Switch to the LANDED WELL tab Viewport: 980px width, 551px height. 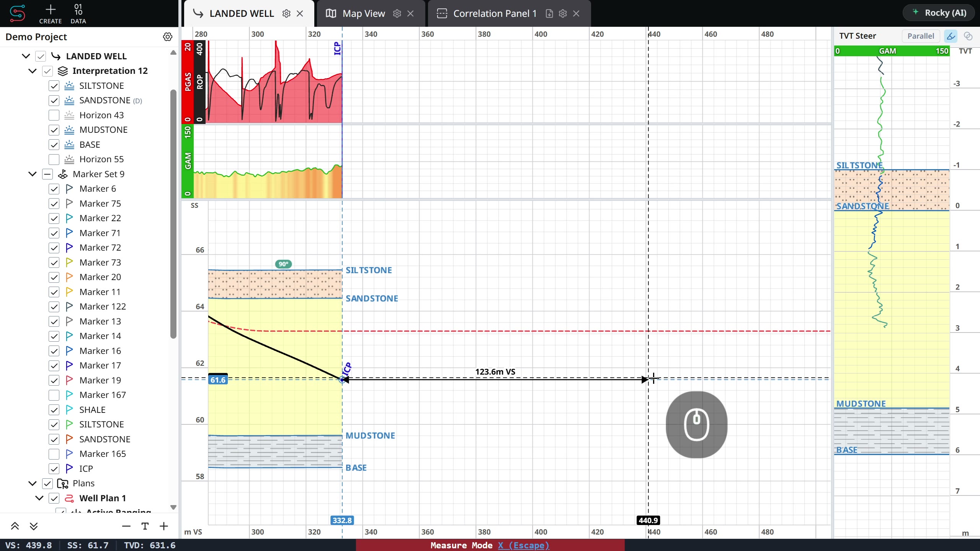tap(241, 14)
